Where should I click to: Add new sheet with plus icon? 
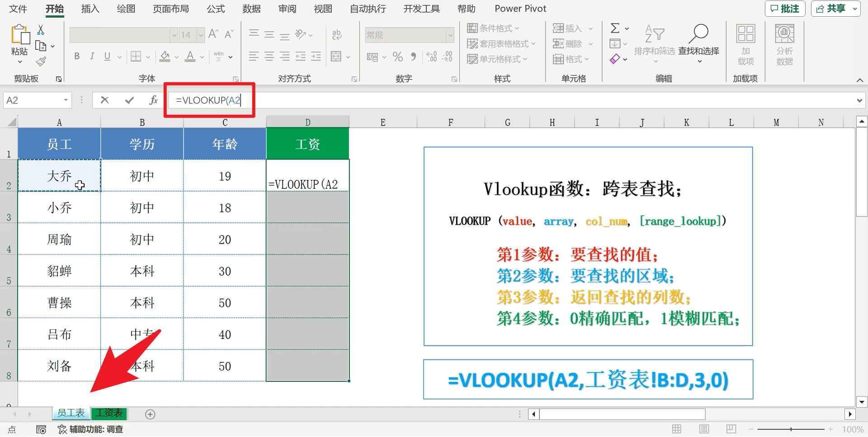pyautogui.click(x=150, y=414)
